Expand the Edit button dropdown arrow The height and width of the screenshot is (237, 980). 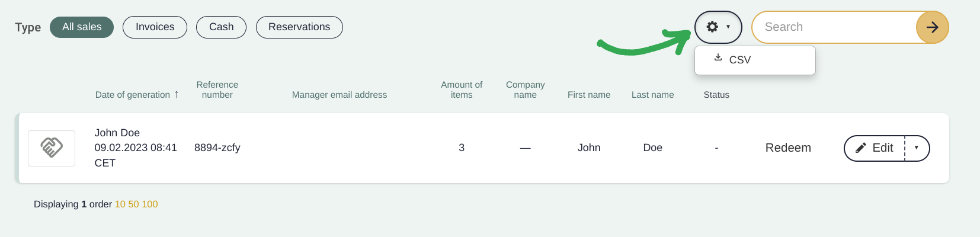click(917, 148)
